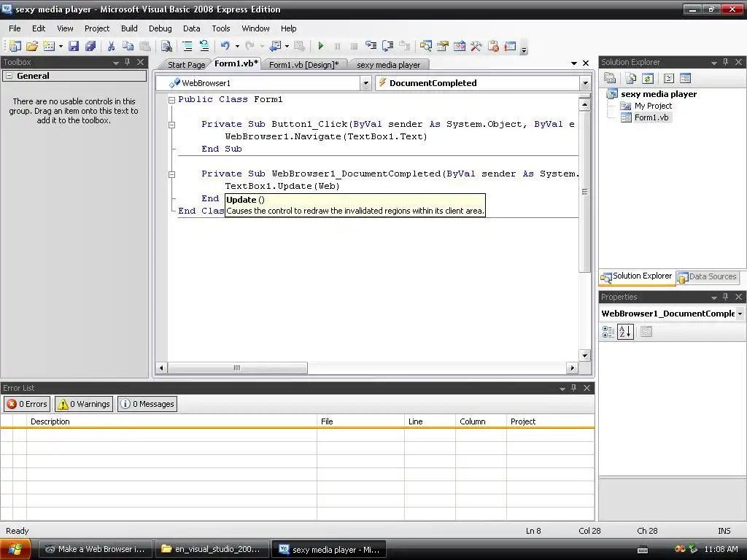
Task: Start debugging with green play icon
Action: [x=321, y=46]
